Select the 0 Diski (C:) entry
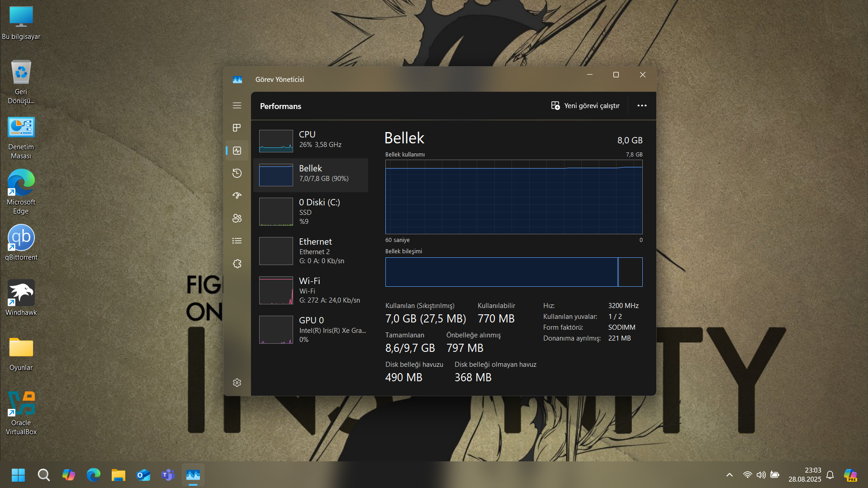Image resolution: width=868 pixels, height=488 pixels. click(x=311, y=211)
